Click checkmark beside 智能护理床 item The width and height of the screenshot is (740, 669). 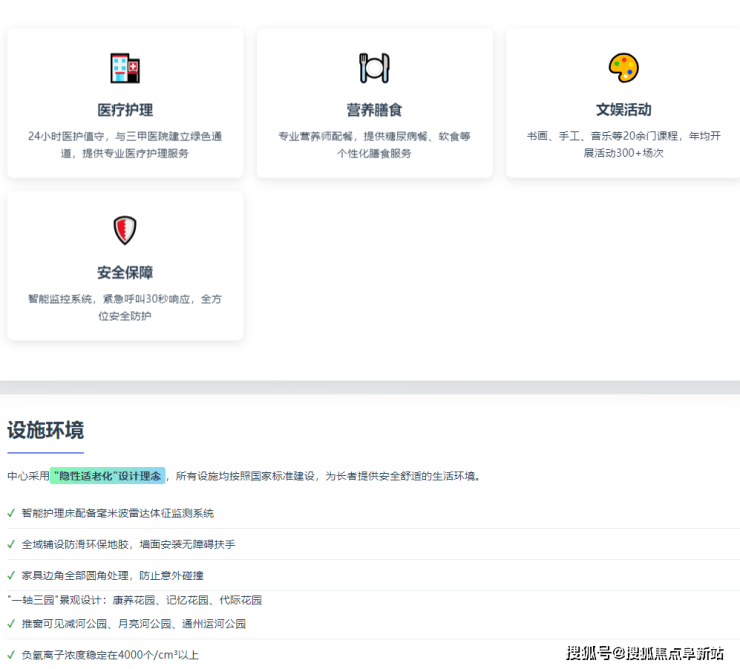click(x=11, y=513)
